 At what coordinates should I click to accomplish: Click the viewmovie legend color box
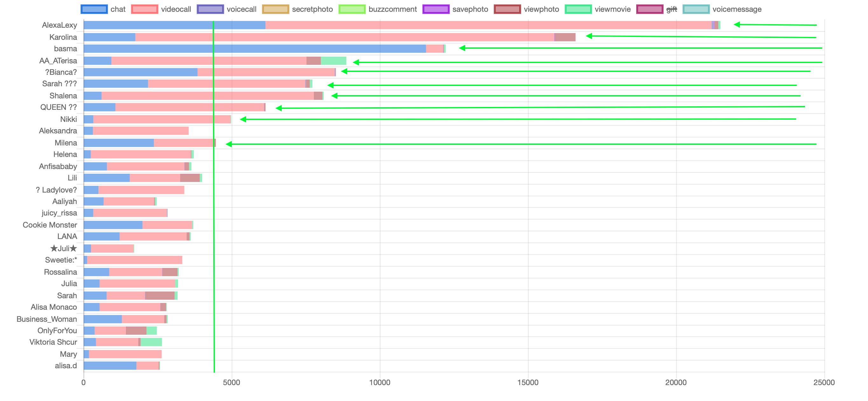[x=578, y=9]
